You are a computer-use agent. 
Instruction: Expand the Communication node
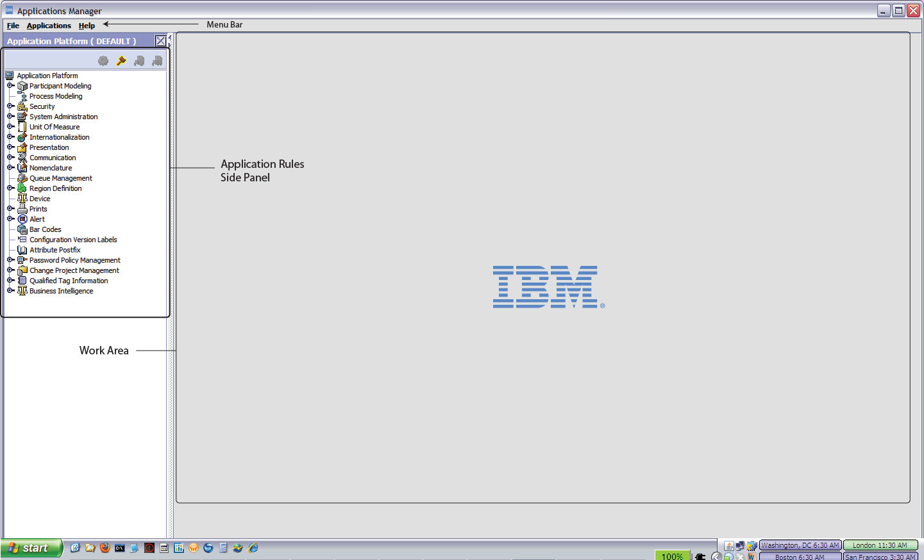click(x=10, y=157)
